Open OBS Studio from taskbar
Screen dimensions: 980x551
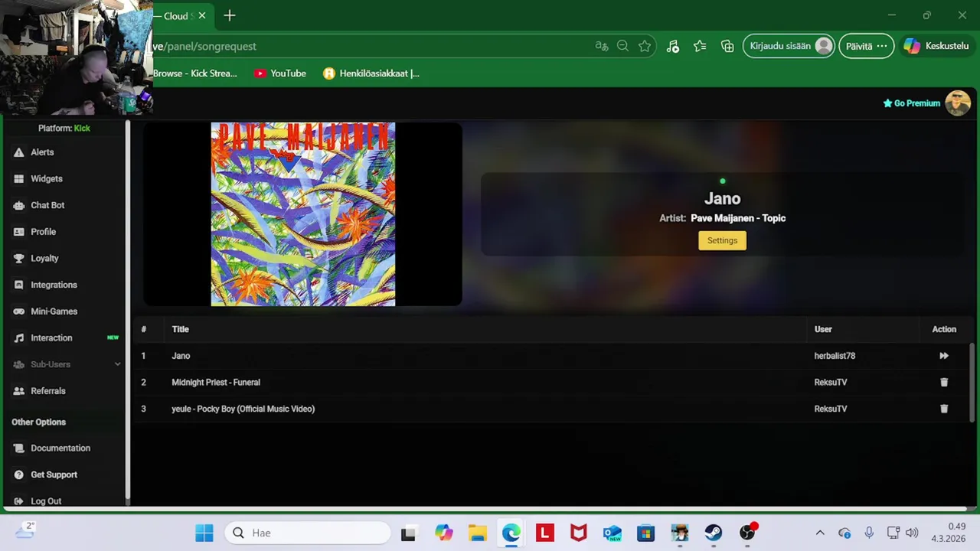[x=747, y=533]
